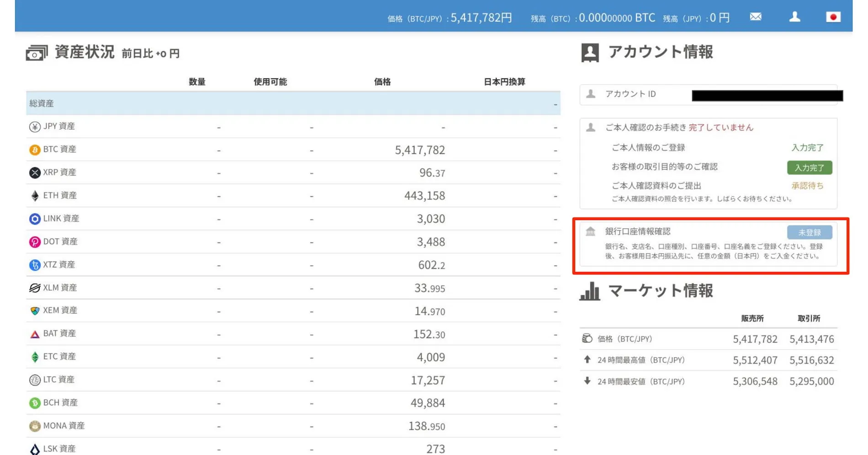Click the person icon next to アカウント情報
868x455 pixels.
(589, 52)
